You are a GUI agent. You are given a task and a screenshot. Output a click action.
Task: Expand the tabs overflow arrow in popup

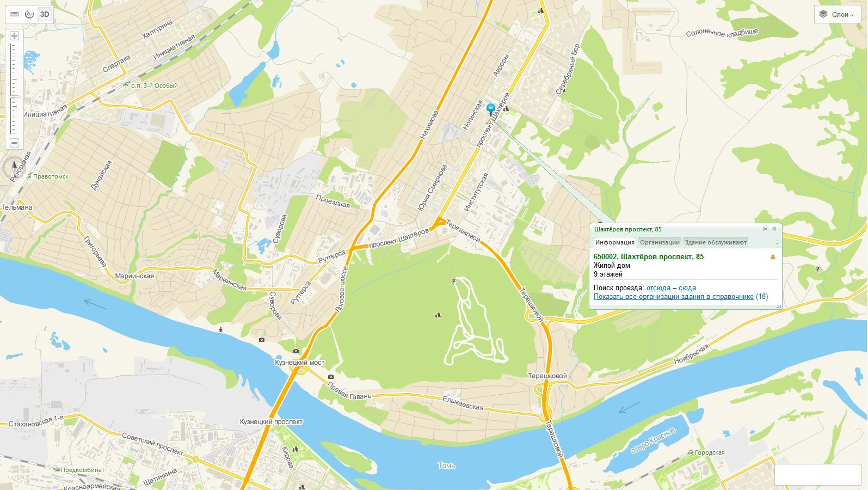777,243
